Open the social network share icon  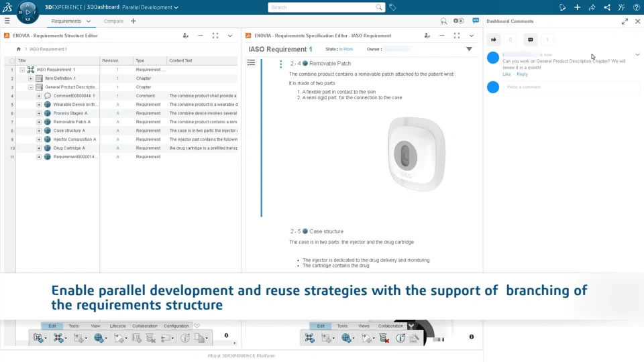[x=606, y=7]
